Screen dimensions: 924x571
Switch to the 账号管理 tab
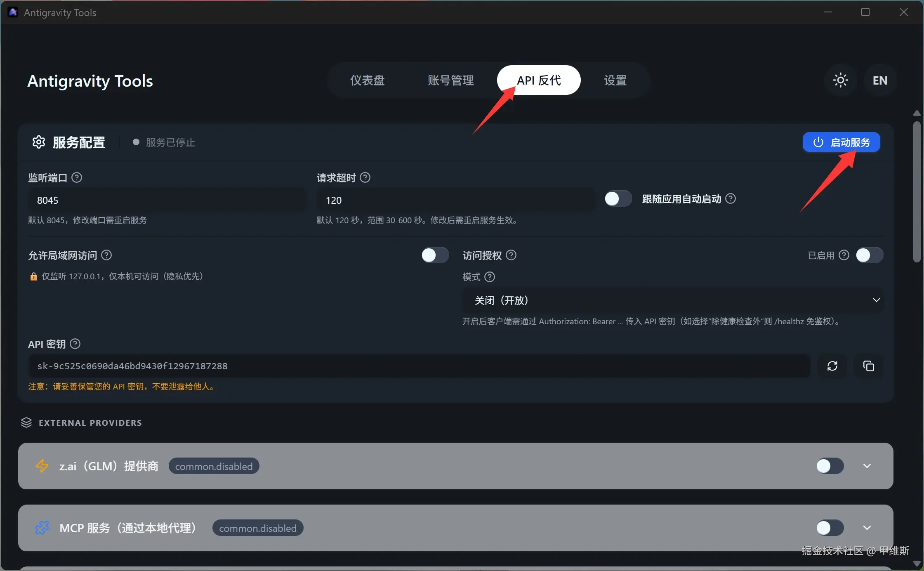pyautogui.click(x=450, y=80)
